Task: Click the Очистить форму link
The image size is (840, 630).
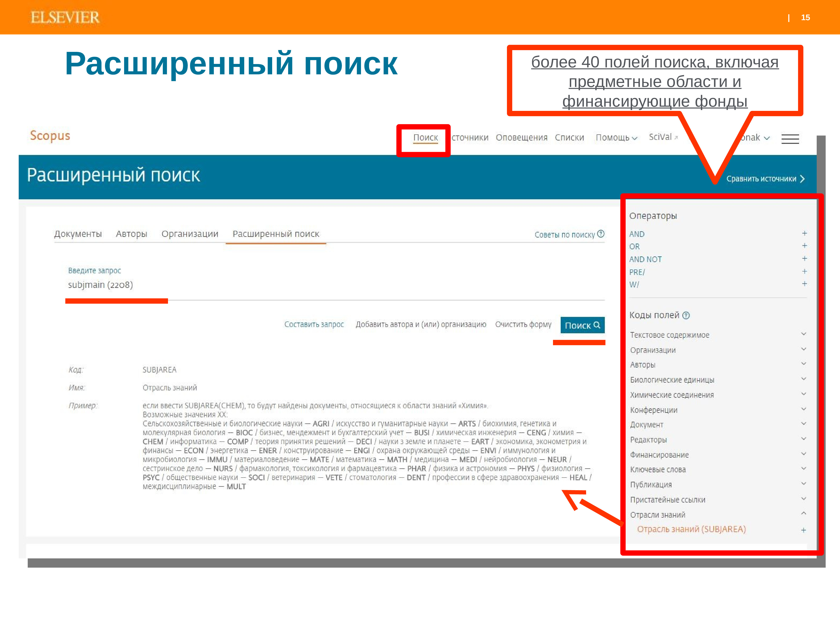Action: pyautogui.click(x=523, y=324)
